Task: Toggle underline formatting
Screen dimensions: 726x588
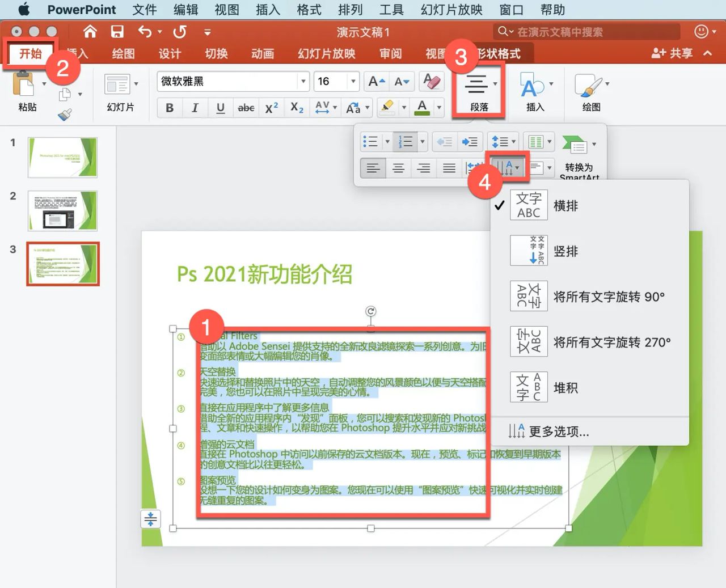Action: point(221,108)
